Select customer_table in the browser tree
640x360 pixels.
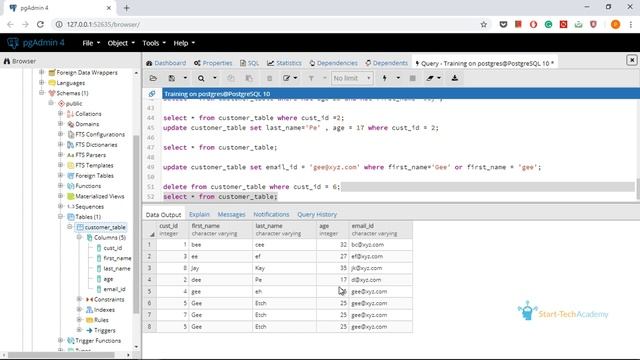click(x=105, y=227)
